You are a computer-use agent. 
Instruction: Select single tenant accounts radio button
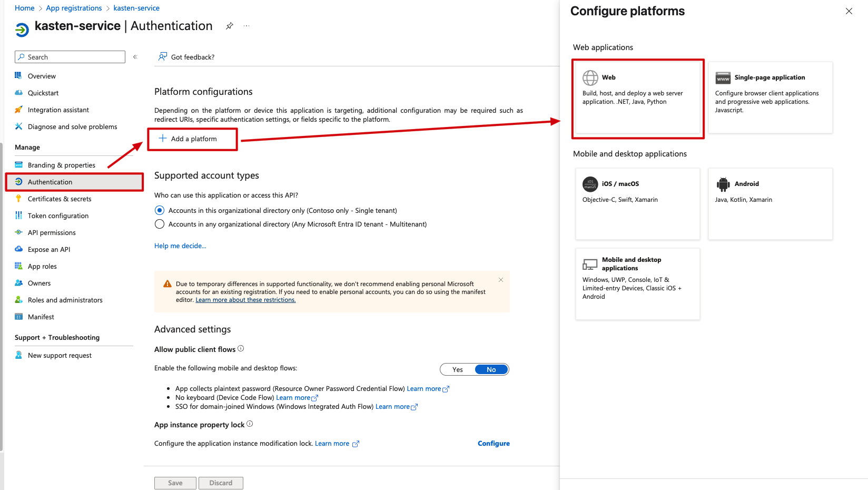[x=160, y=210]
